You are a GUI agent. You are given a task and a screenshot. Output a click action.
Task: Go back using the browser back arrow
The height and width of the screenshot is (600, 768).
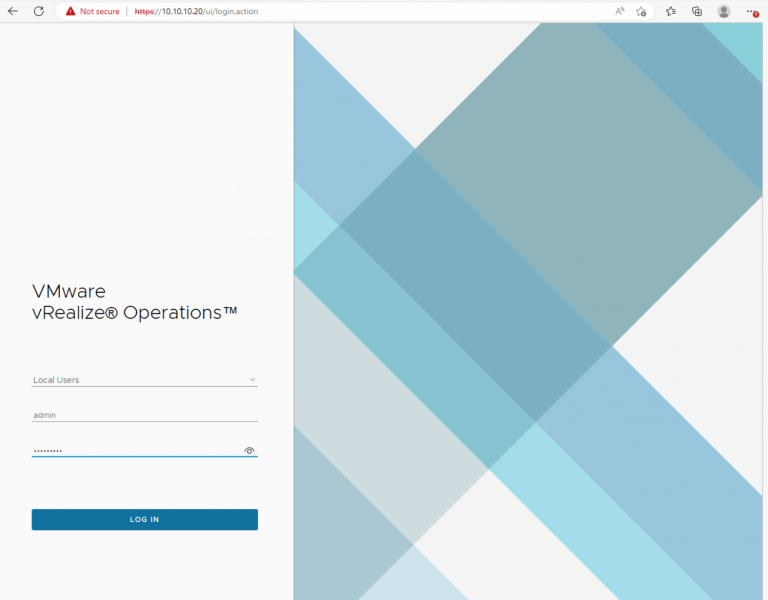click(13, 11)
